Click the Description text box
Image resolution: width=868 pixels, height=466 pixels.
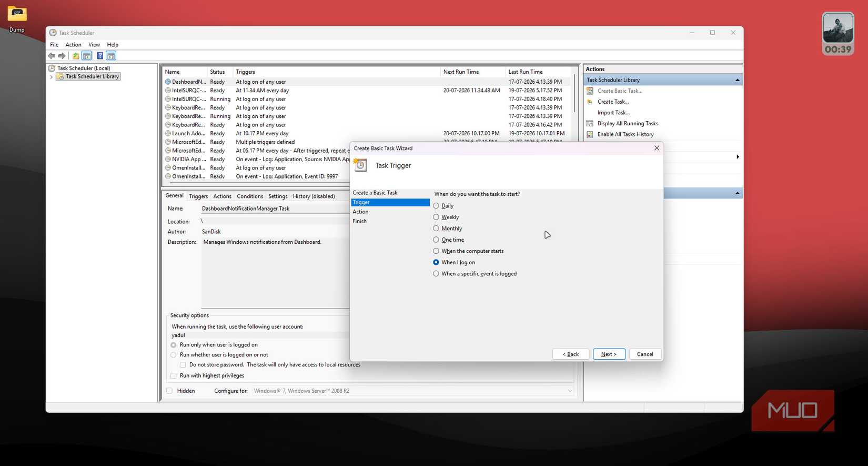click(275, 273)
